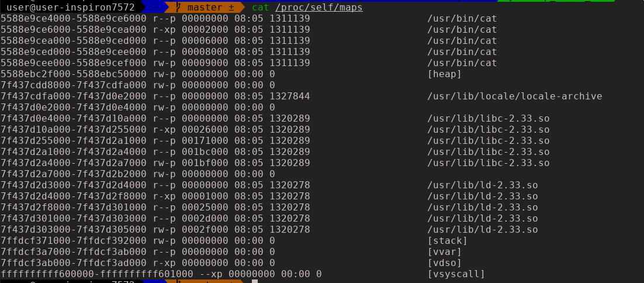The width and height of the screenshot is (644, 283).
Task: Click inode number 1327844
Action: click(289, 96)
